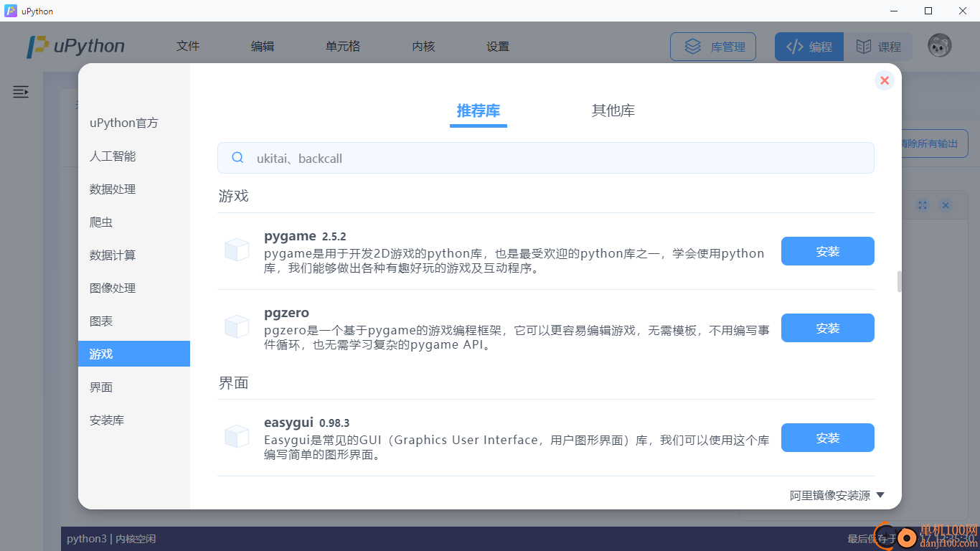Open the user avatar profile
The image size is (980, 551).
tap(940, 46)
